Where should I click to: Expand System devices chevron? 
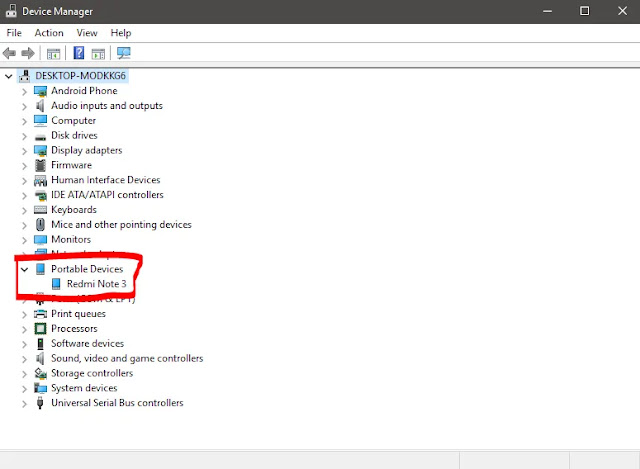click(x=24, y=389)
